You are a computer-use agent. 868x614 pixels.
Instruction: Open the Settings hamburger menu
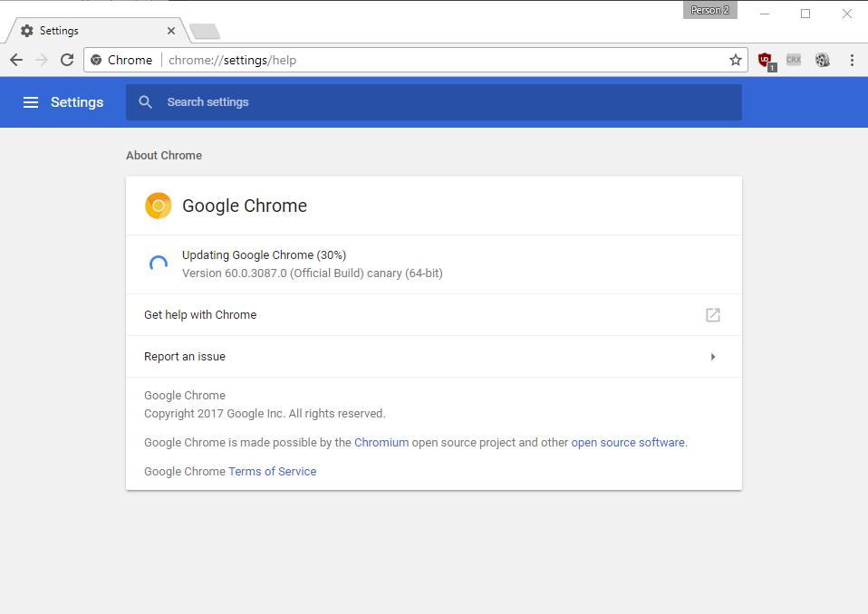click(x=32, y=102)
